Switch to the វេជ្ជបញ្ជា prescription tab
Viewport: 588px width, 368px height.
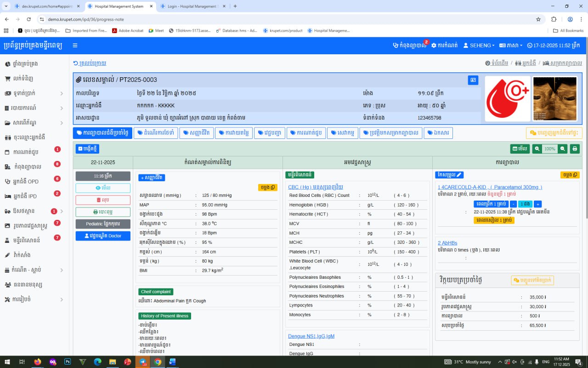(269, 133)
